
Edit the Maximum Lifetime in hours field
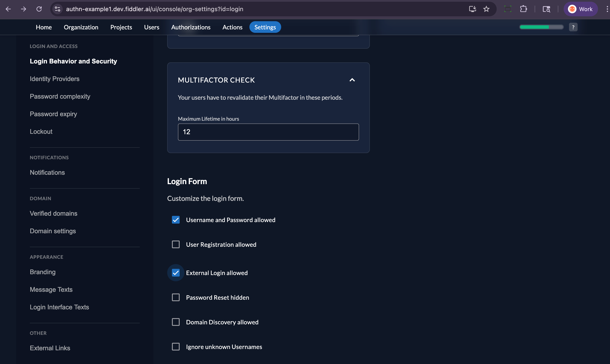268,132
